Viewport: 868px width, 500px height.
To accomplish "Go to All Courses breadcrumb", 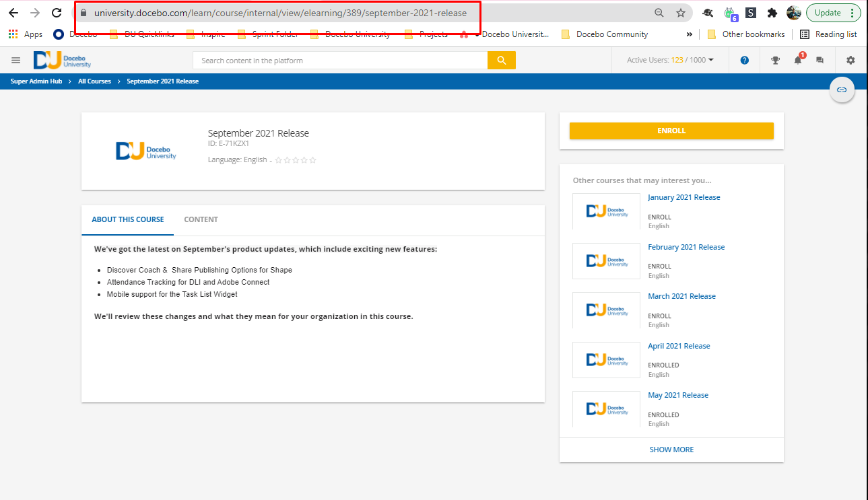I will pos(94,81).
